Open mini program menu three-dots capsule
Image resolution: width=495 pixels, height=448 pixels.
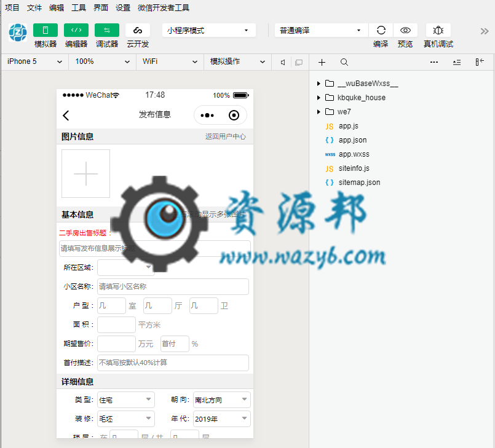tap(207, 115)
